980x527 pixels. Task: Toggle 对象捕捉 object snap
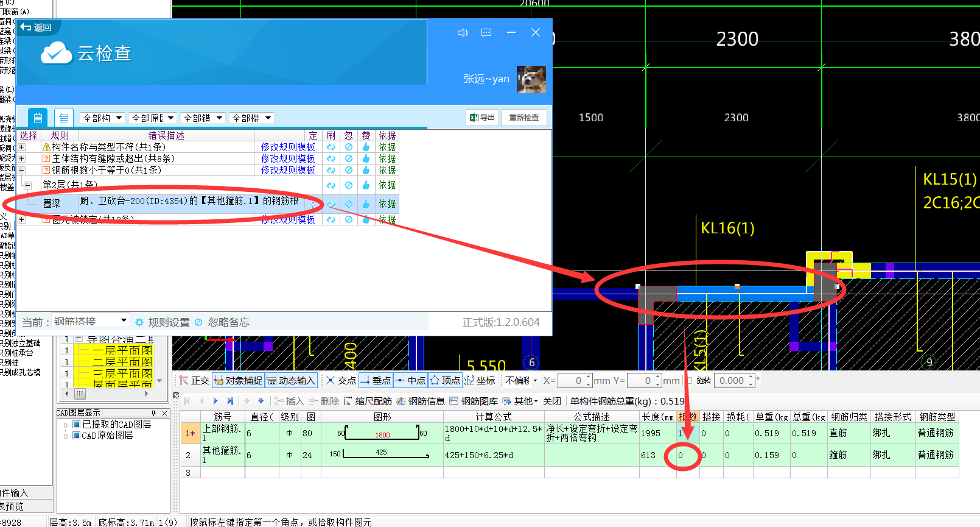[238, 380]
